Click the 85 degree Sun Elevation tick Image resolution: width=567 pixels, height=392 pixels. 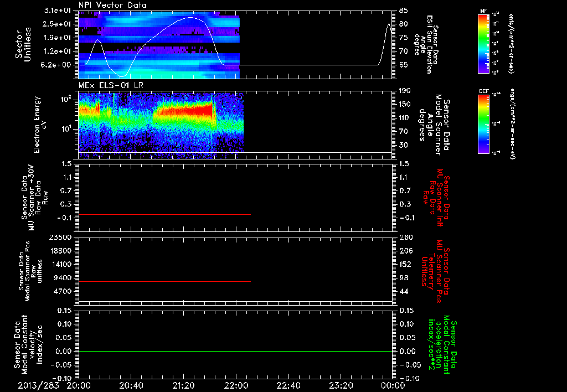(404, 11)
